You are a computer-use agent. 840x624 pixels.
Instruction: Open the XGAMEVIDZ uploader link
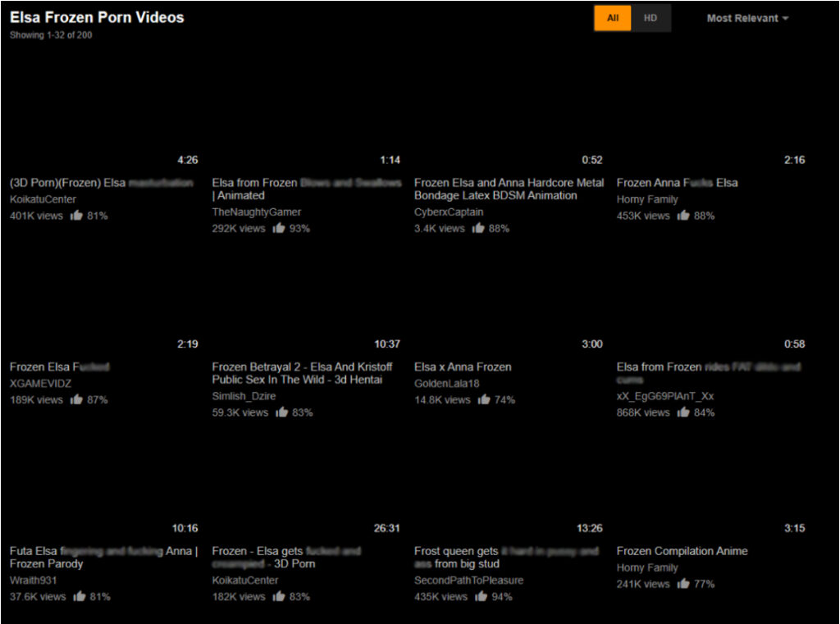point(40,384)
